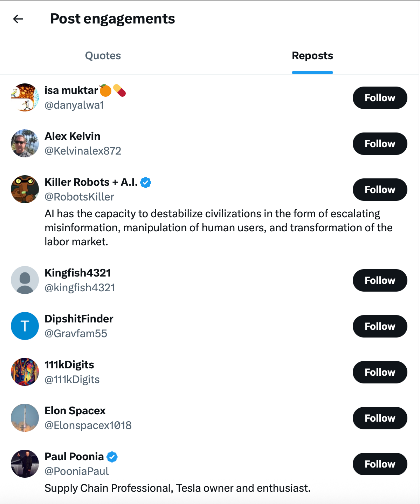Screen dimensions: 420x504
Task: Click Killer Robots + A.I. avatar
Action: [25, 189]
